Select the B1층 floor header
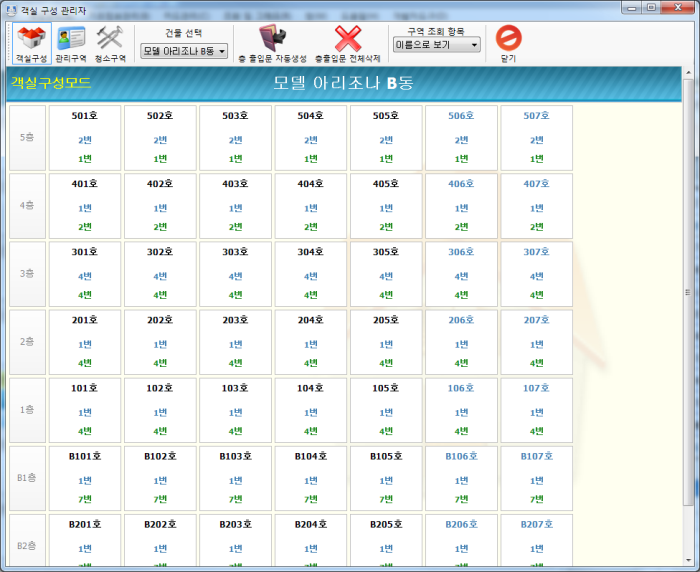The height and width of the screenshot is (572, 700). 27,478
